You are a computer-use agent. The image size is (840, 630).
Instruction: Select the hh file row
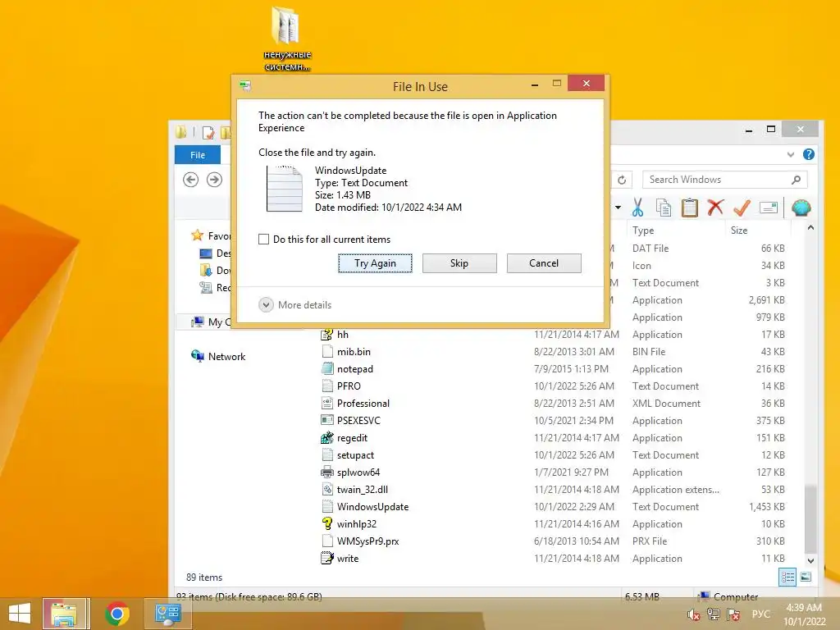click(552, 335)
